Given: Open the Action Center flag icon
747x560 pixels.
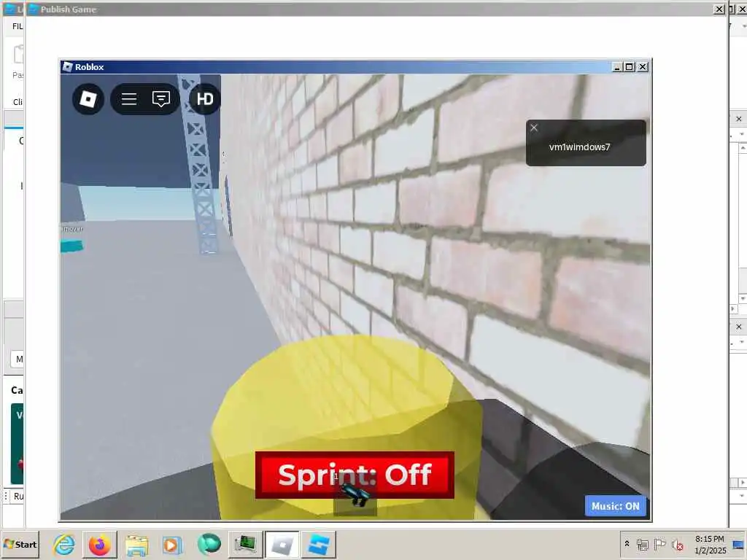Looking at the screenshot, I should [x=659, y=544].
